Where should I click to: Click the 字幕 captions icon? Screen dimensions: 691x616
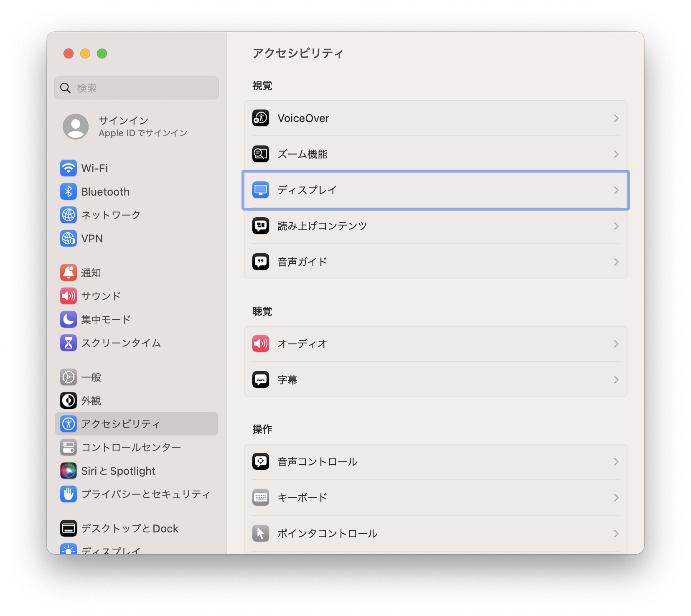coord(261,380)
